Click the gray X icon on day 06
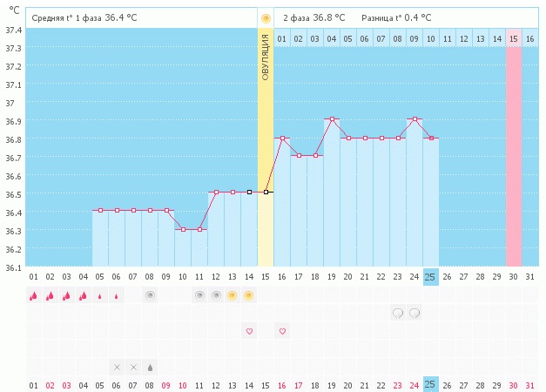This screenshot has width=546, height=392. [117, 367]
